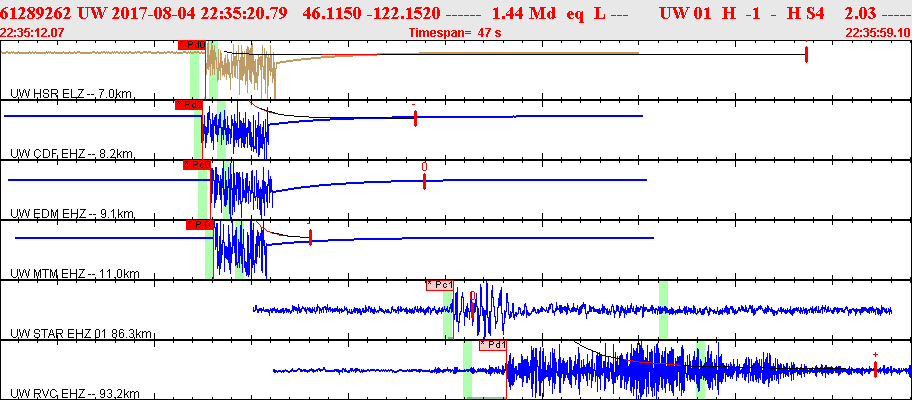Select the Pd1 pick flag on RVC trace
This screenshot has width=912, height=400.
click(x=492, y=345)
